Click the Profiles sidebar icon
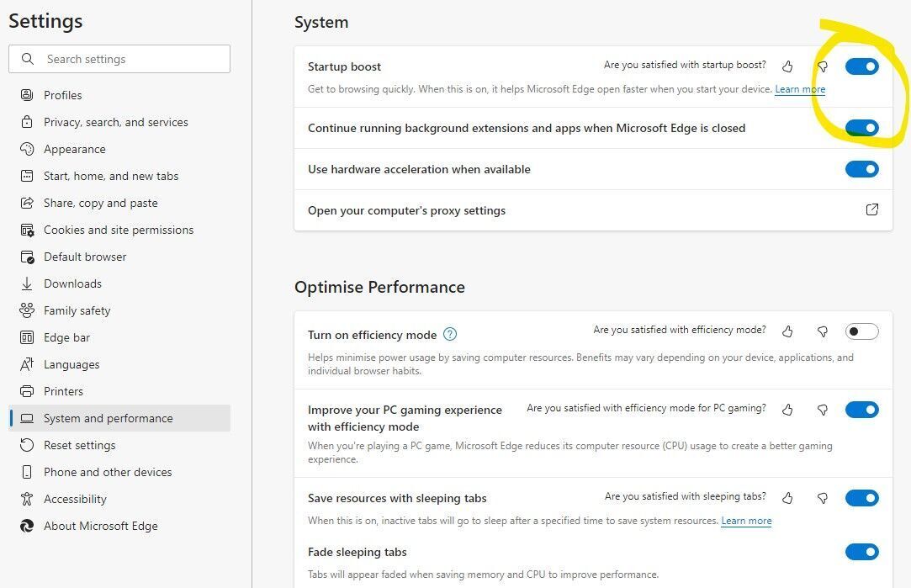Screen dimensions: 911x588 click(x=27, y=95)
